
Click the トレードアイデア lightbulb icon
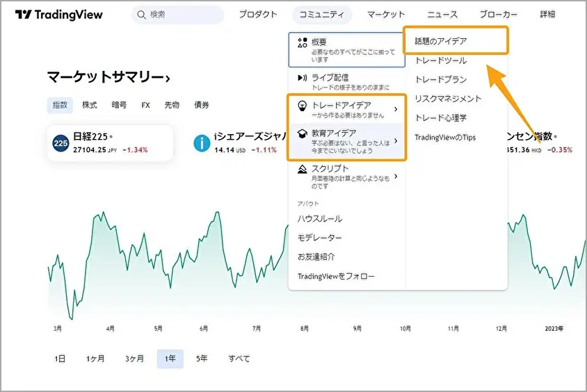pos(302,106)
